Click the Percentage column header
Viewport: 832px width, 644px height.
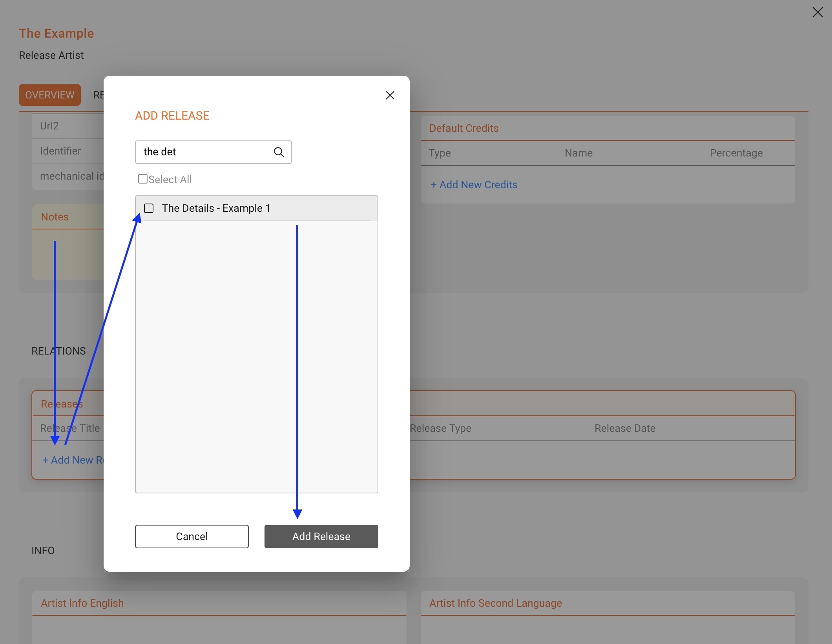pos(736,153)
